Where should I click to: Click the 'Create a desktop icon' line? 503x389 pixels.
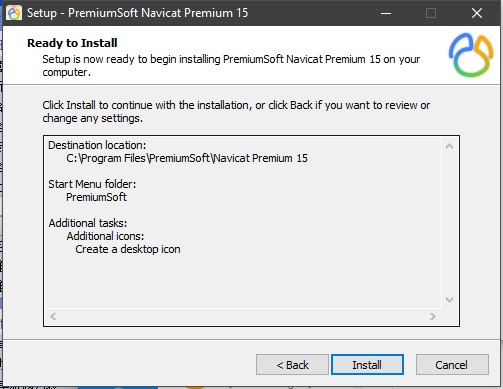pos(128,249)
